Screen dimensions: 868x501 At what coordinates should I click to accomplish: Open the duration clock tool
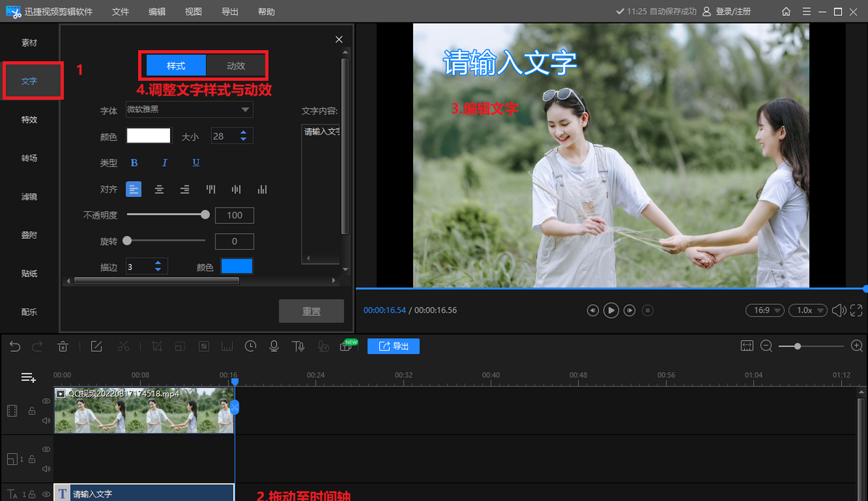click(x=250, y=347)
